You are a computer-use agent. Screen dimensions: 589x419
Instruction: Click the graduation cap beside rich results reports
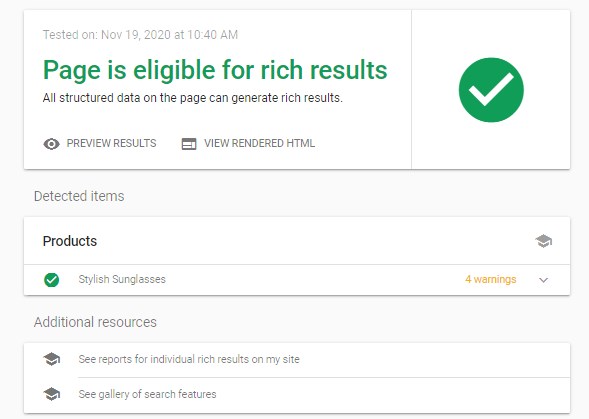click(x=51, y=359)
